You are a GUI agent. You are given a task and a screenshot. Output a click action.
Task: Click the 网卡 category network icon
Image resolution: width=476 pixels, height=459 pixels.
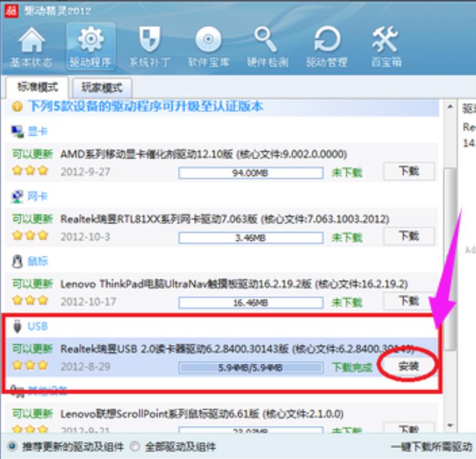pyautogui.click(x=17, y=197)
